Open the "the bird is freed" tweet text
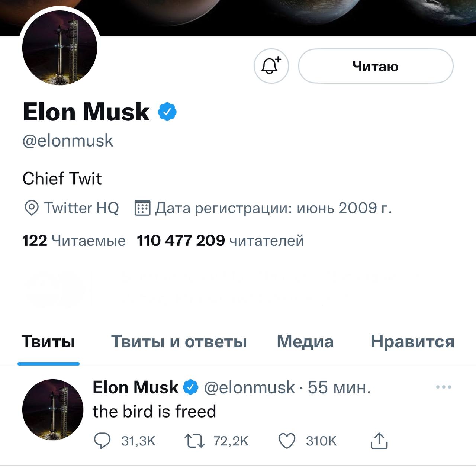This screenshot has width=476, height=470. pyautogui.click(x=154, y=412)
